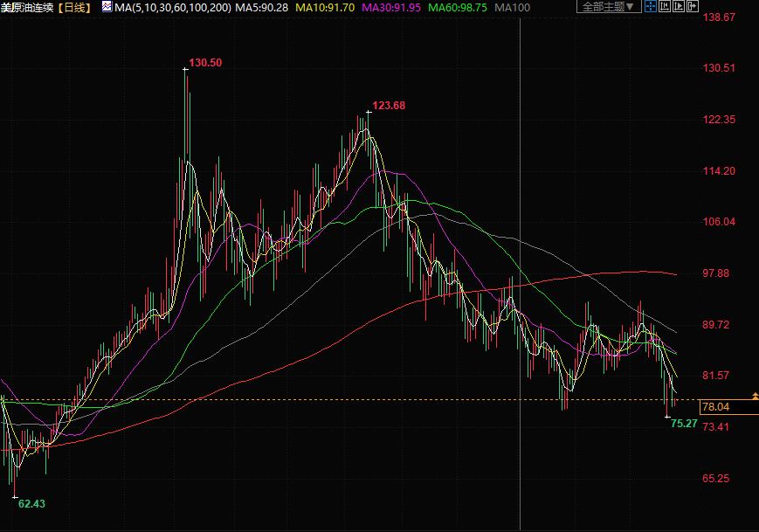Click the 75.27 recent low marker
Image resolution: width=759 pixels, height=532 pixels.
(683, 423)
